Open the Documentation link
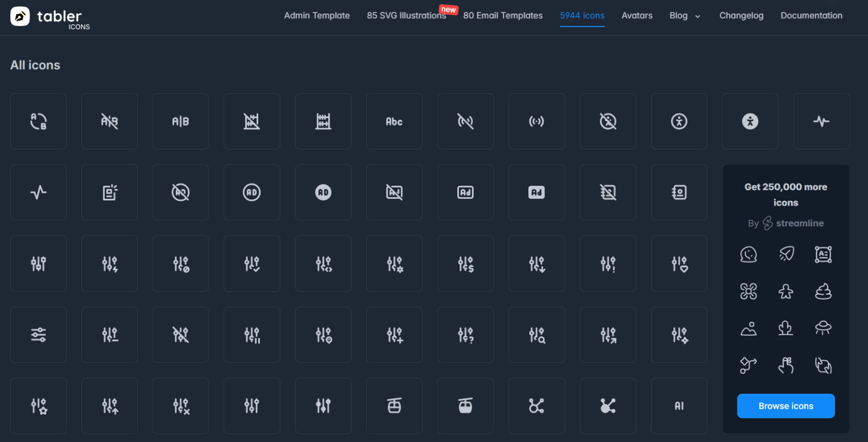 (x=811, y=16)
